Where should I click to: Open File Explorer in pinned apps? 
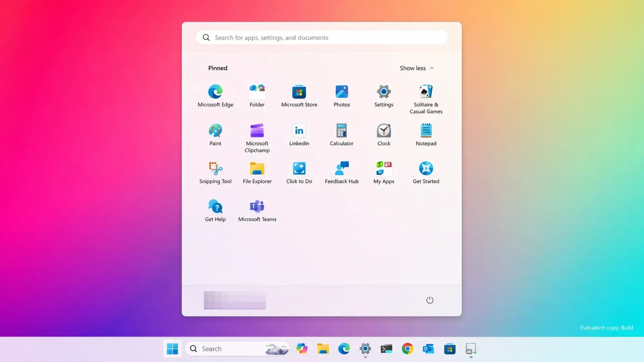[x=257, y=173]
